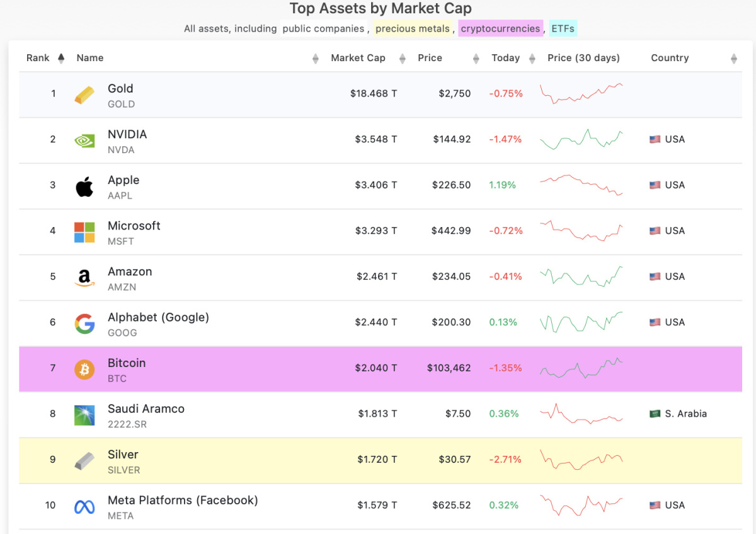Open the Gold asset page

pyautogui.click(x=120, y=89)
